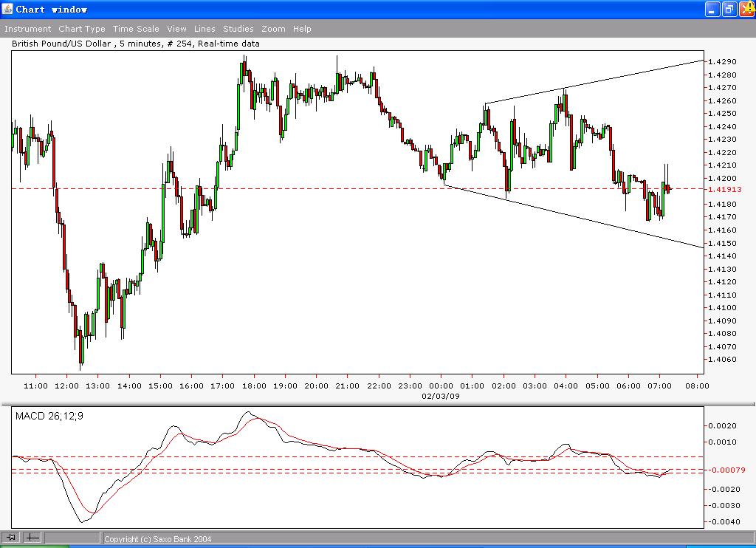Screen dimensions: 756x548
Task: Click the 1.4060 price axis label
Action: coord(722,360)
